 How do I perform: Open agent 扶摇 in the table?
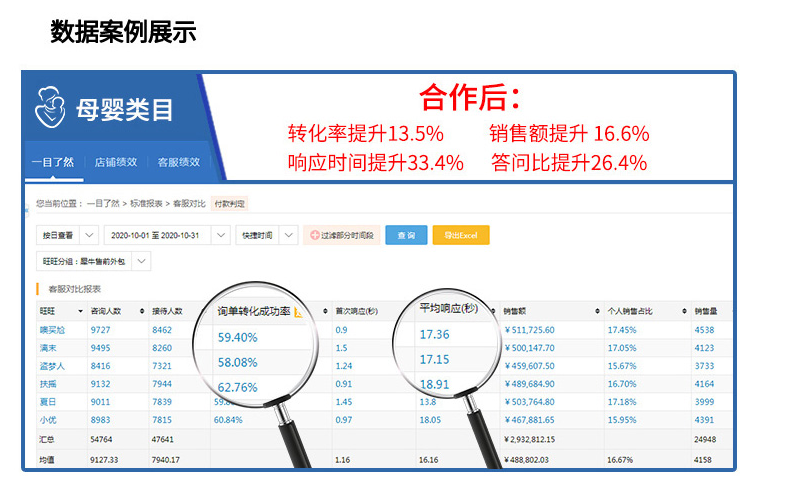48,384
